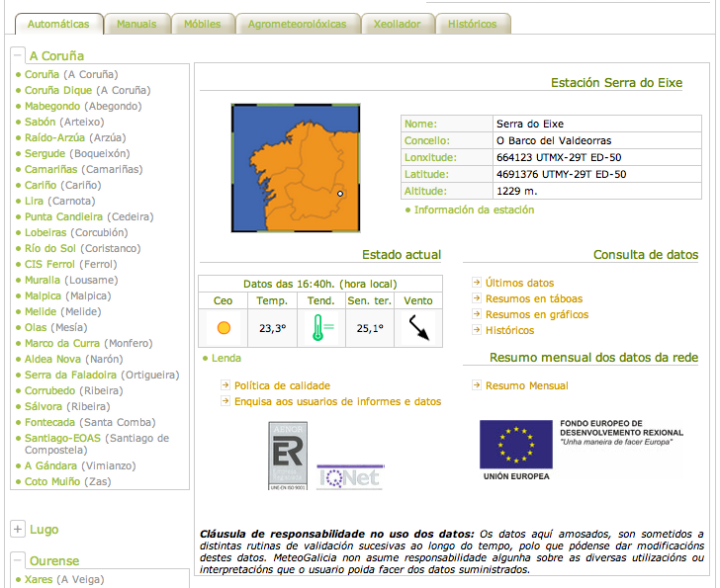
Task: Click the arrow icon beside Históricos link
Action: coord(477,330)
